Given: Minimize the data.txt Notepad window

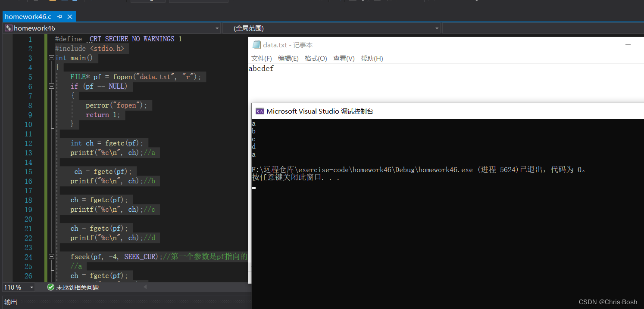Looking at the screenshot, I should [628, 45].
